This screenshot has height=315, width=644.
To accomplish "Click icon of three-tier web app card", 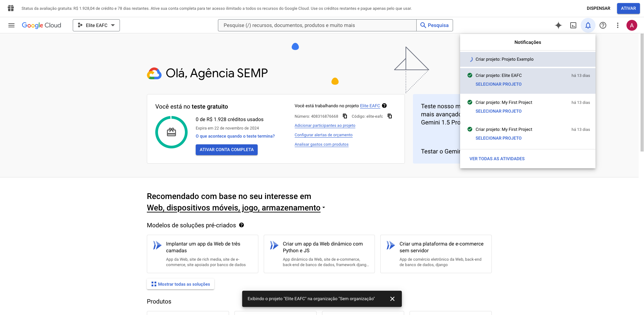I will click(157, 245).
